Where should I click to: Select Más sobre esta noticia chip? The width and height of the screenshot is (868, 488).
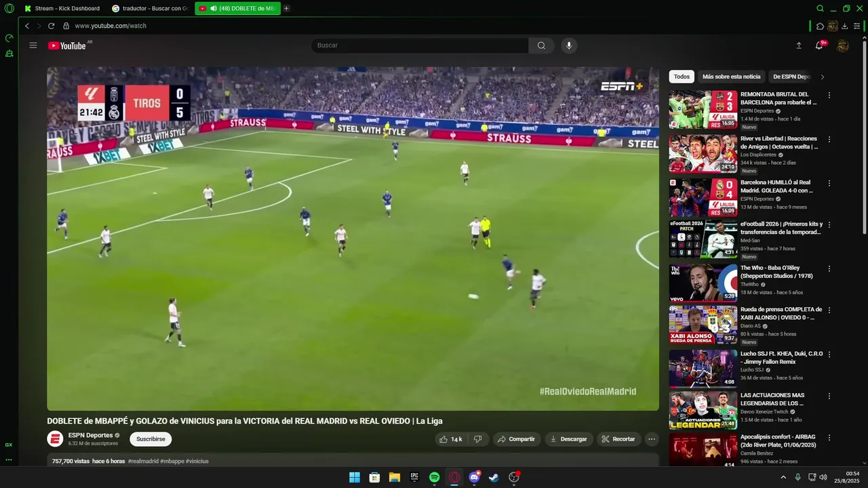point(731,77)
